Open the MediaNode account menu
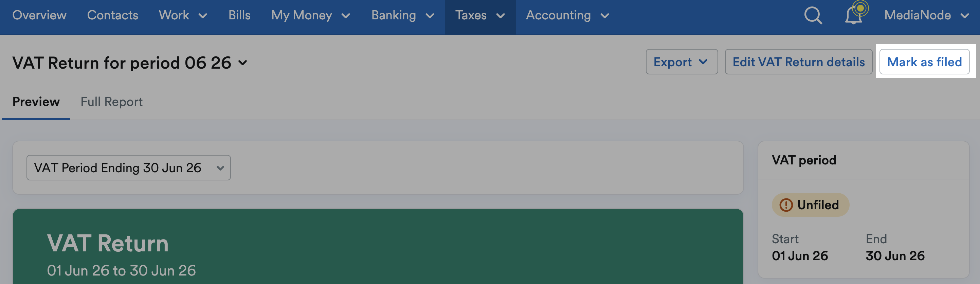The image size is (980, 284). click(x=926, y=15)
